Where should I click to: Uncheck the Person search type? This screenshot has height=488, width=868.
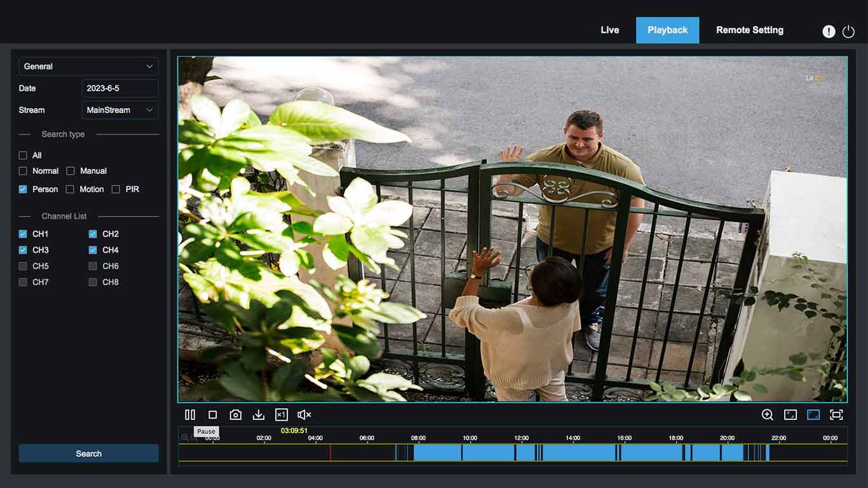point(23,189)
